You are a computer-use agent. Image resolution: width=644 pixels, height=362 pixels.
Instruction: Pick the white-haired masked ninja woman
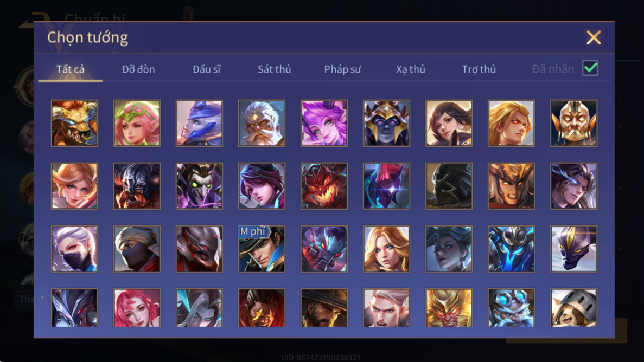pyautogui.click(x=74, y=249)
